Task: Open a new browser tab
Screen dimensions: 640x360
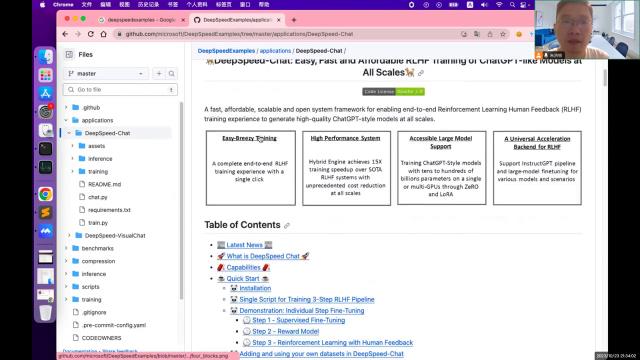Action: tap(293, 20)
